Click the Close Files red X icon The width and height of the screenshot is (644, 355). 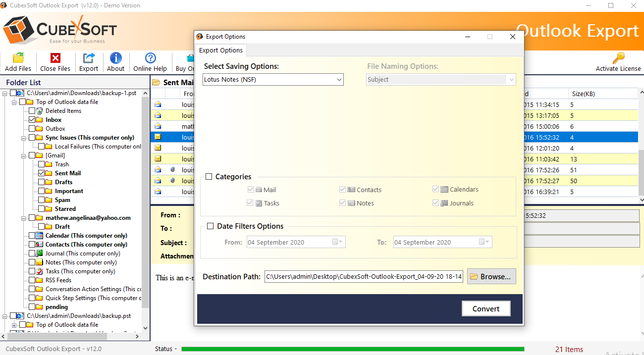pos(55,58)
